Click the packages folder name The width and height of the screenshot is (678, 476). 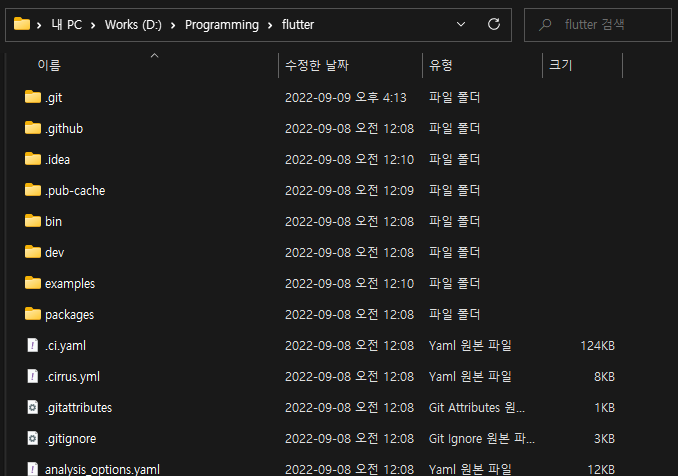click(x=70, y=315)
